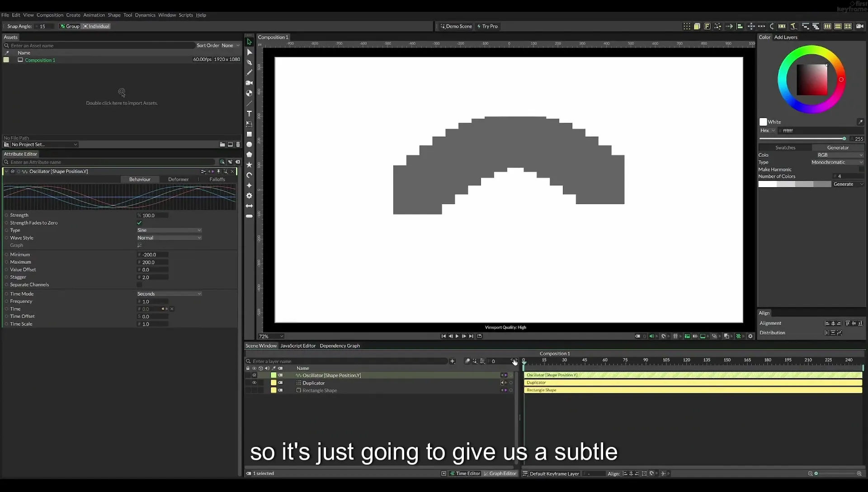Switch snapping to Individual mode

coord(96,26)
